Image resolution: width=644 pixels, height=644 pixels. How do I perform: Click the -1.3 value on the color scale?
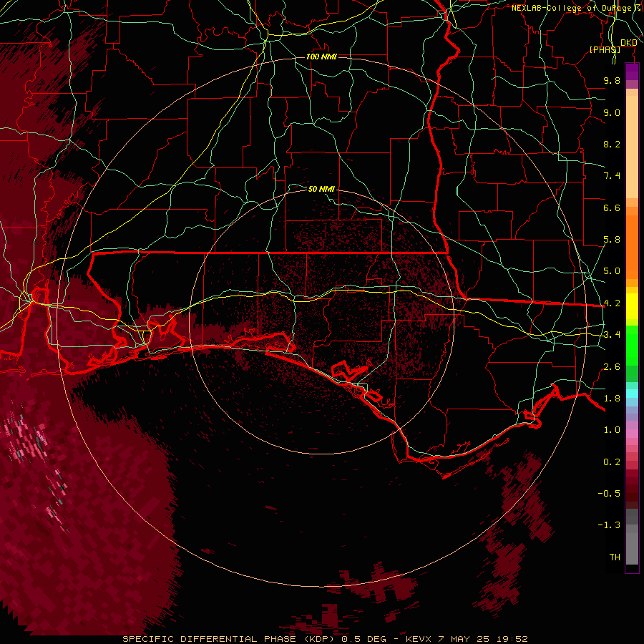[x=609, y=525]
